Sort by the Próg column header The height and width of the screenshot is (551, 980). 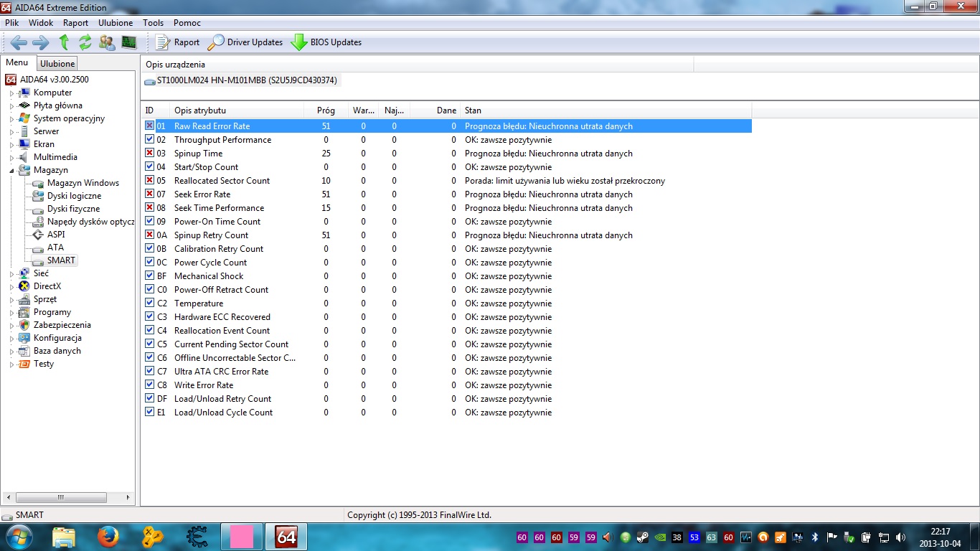coord(326,110)
